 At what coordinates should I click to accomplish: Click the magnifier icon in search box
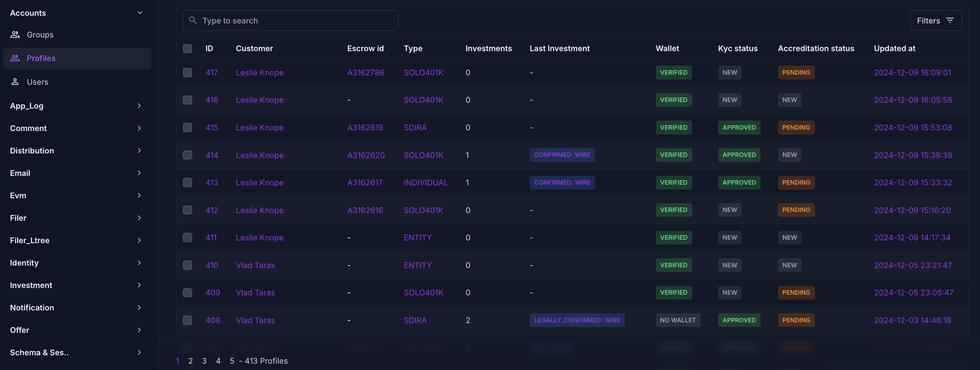(193, 20)
